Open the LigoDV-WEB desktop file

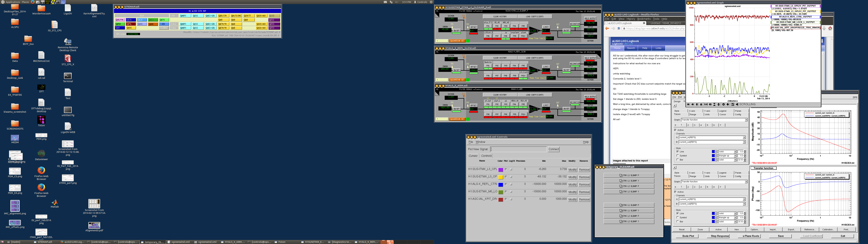[68, 128]
